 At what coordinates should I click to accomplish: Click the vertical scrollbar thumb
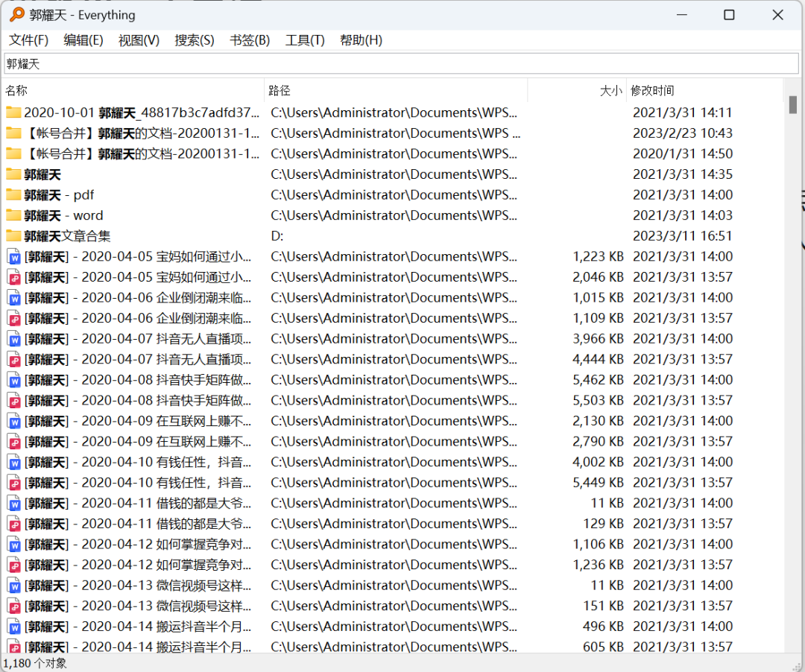[x=792, y=105]
